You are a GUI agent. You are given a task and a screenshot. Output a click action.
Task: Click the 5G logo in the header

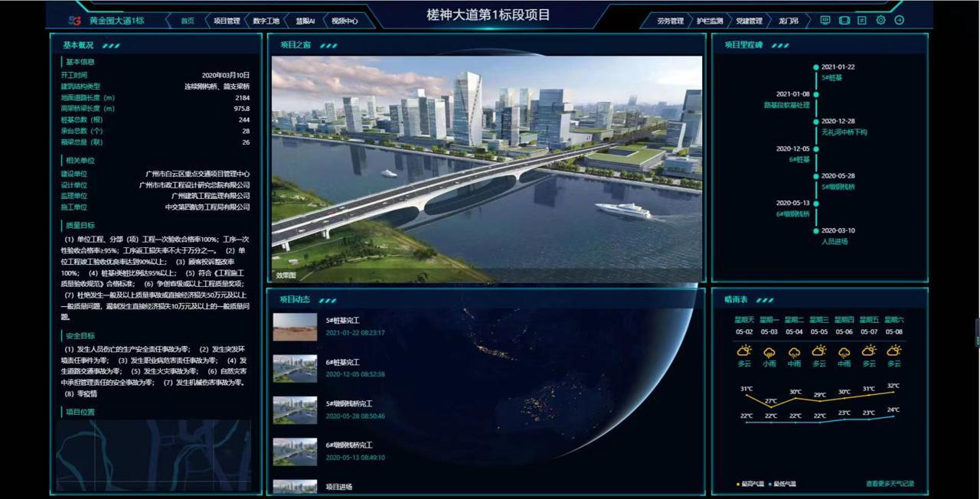75,21
